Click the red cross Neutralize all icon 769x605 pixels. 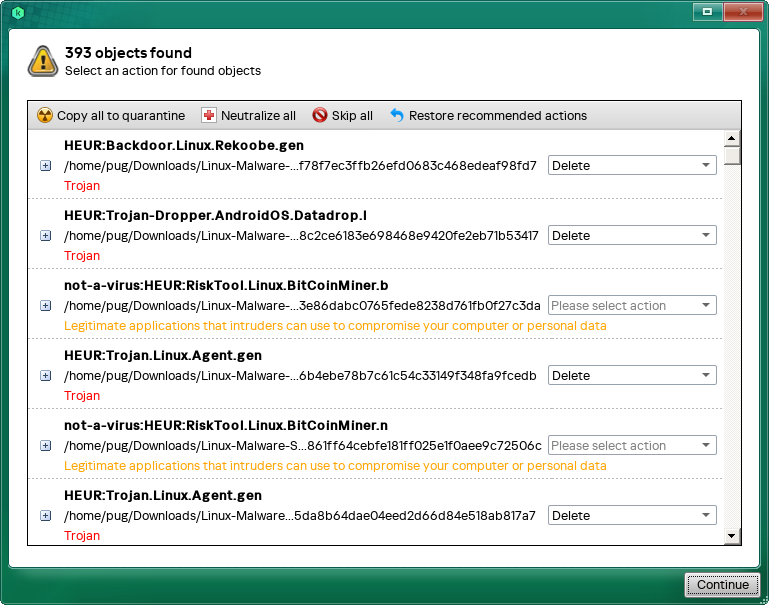[x=209, y=115]
